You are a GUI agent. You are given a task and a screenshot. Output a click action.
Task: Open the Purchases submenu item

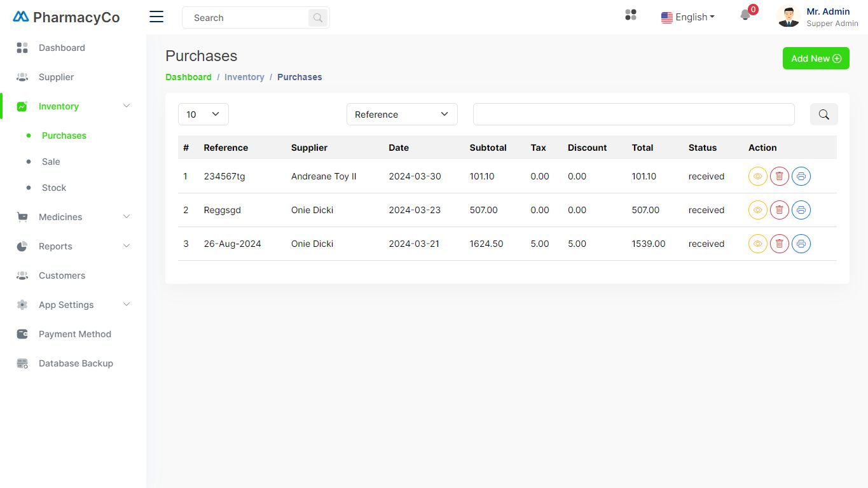click(64, 136)
